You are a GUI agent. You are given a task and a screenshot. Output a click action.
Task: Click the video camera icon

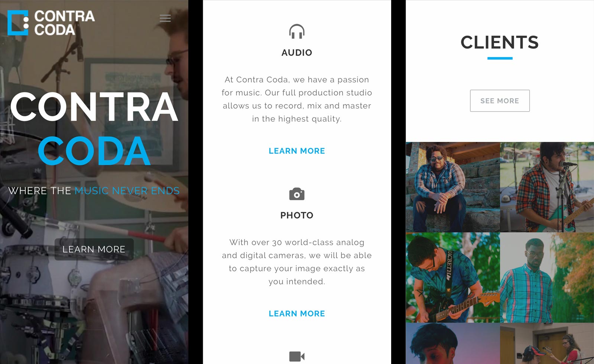coord(297,357)
